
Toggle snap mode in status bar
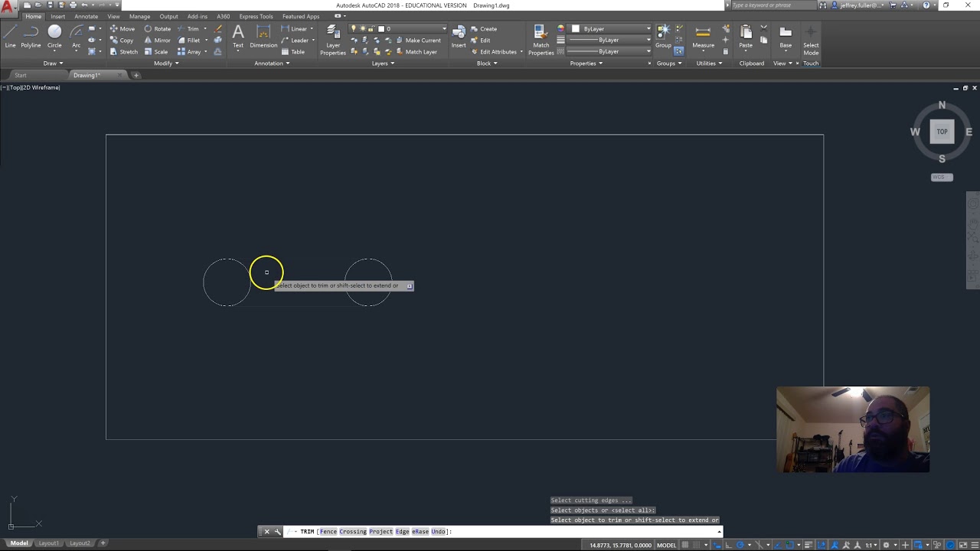pyautogui.click(x=697, y=545)
